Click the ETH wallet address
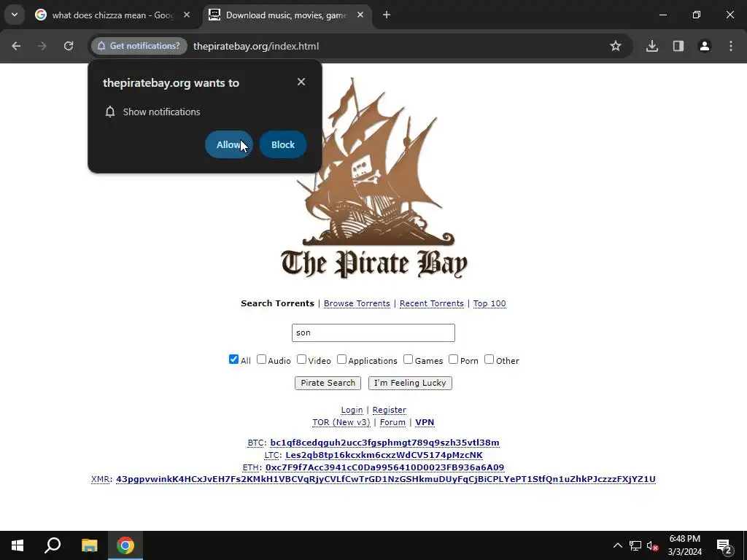Viewport: 747px width, 560px height. [384, 467]
